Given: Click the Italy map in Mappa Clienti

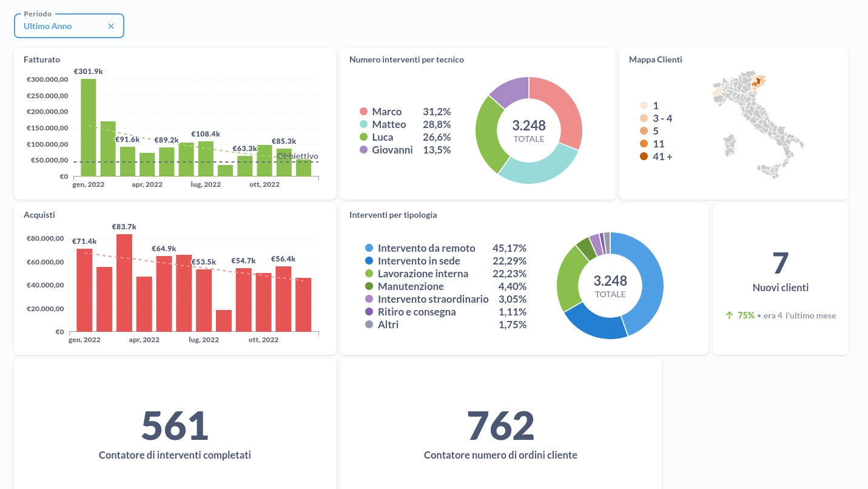Looking at the screenshot, I should coord(758,126).
